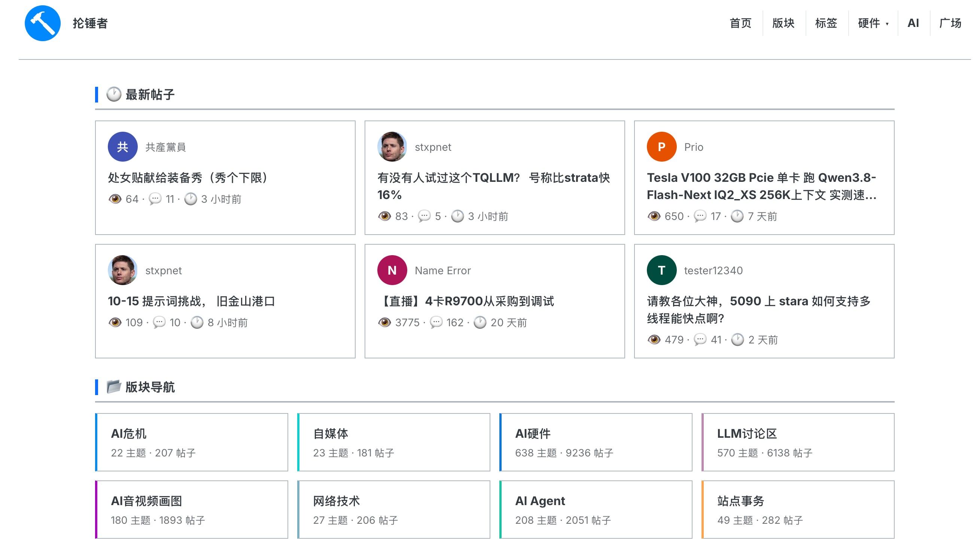980x544 pixels.
Task: Open the AI硬件 board card
Action: [x=596, y=442]
